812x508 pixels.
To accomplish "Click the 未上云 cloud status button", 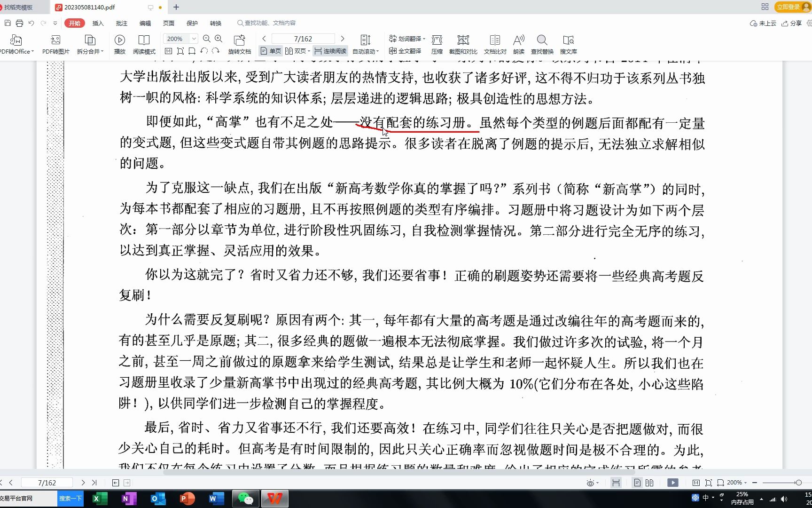I will [763, 23].
